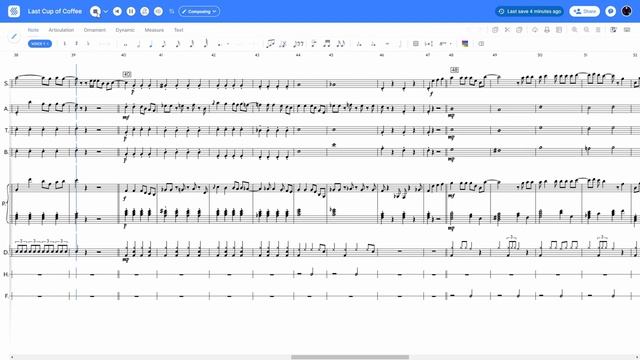This screenshot has width=640, height=360.
Task: Expand the chevron next to the search icon
Action: tap(106, 11)
